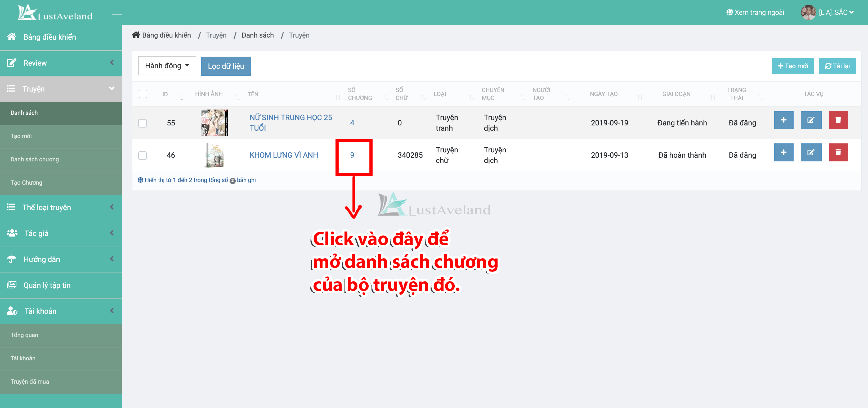Delete the story NỮ SINH TRUNG HỌC 25 TUỔI
Viewport: 868px width, 408px height.
[838, 120]
